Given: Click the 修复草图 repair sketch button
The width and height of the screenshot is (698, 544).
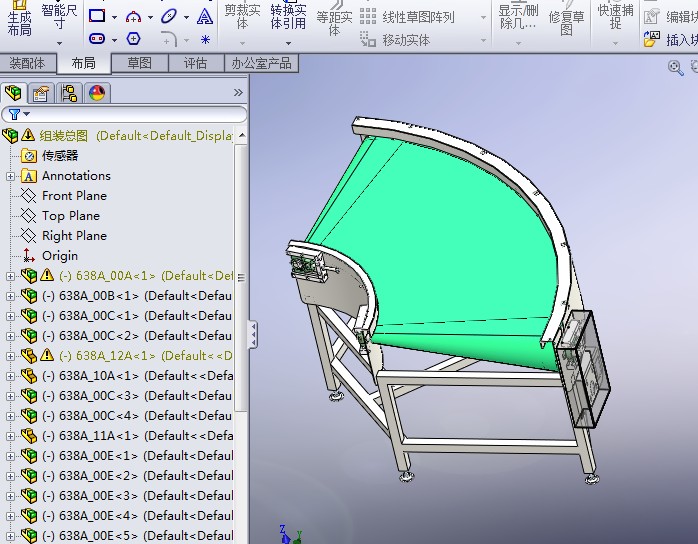Looking at the screenshot, I should [x=566, y=20].
